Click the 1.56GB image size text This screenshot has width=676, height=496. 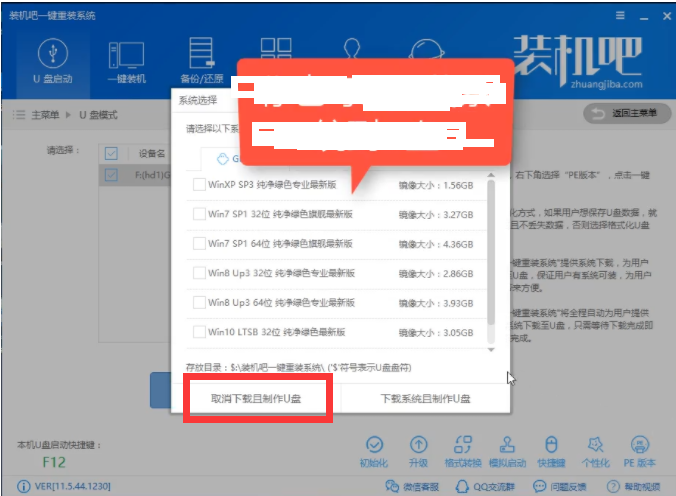point(459,185)
